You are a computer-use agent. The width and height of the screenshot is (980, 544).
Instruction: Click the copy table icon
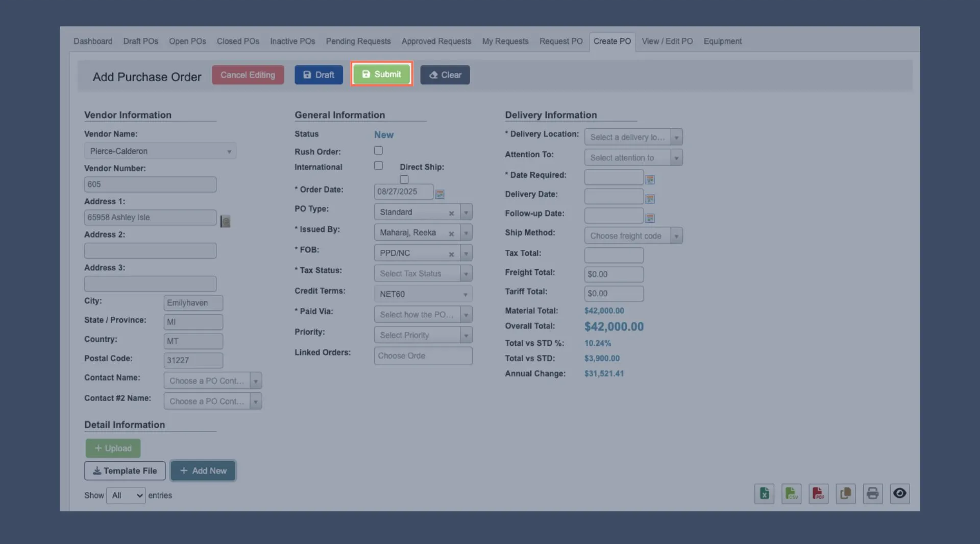coord(845,493)
